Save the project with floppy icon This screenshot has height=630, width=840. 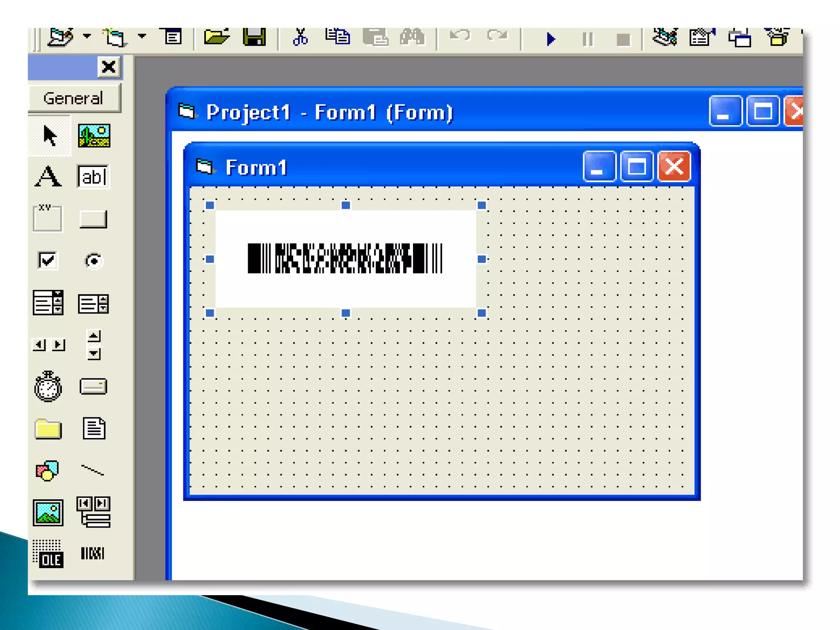254,37
